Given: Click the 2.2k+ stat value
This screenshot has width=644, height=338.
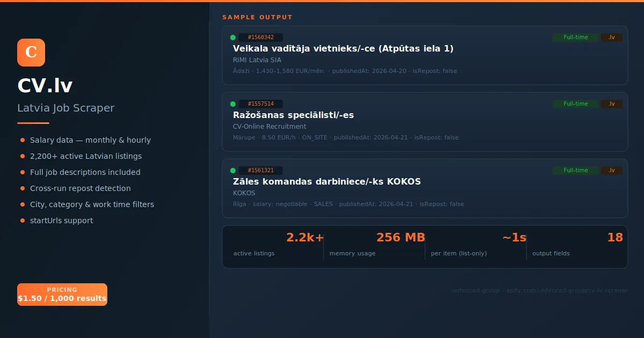Looking at the screenshot, I should click(305, 238).
